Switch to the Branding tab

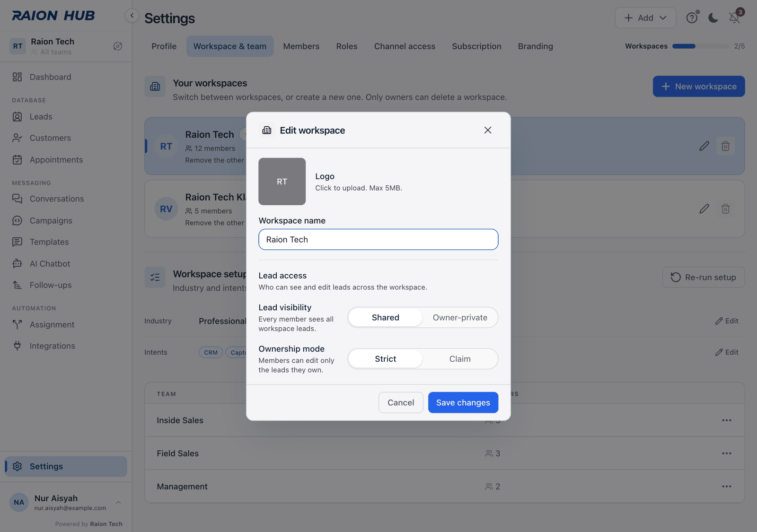coord(536,46)
